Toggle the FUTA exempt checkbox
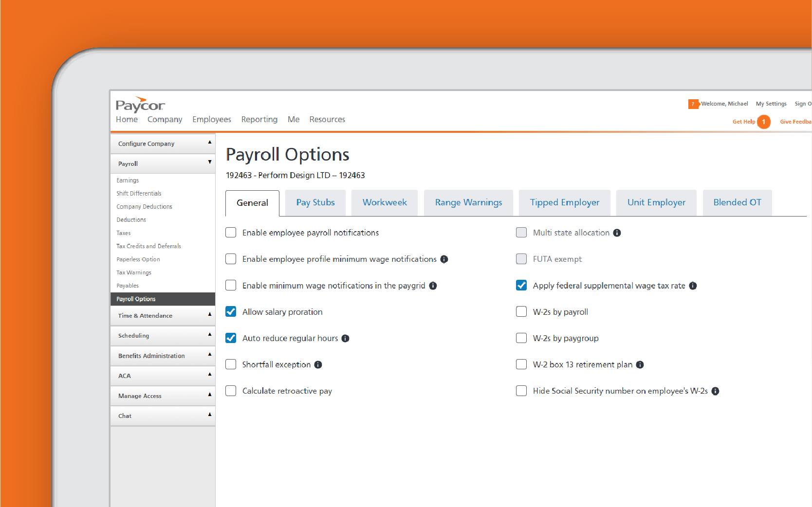Screen dimensions: 812x507 point(521,259)
